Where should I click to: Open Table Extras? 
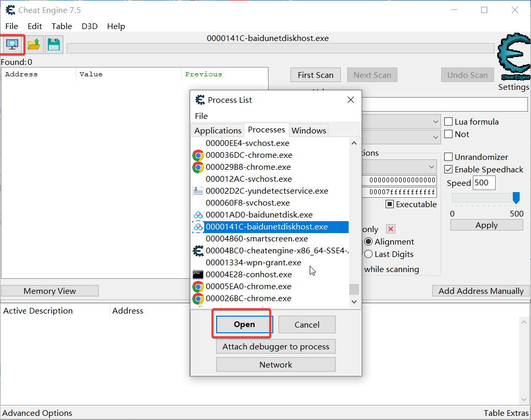pyautogui.click(x=506, y=413)
